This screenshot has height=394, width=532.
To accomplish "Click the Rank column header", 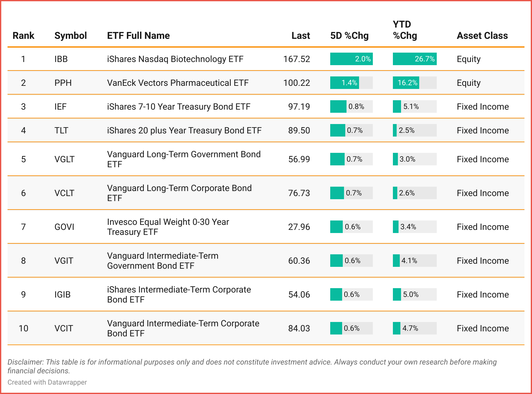I will 23,36.
